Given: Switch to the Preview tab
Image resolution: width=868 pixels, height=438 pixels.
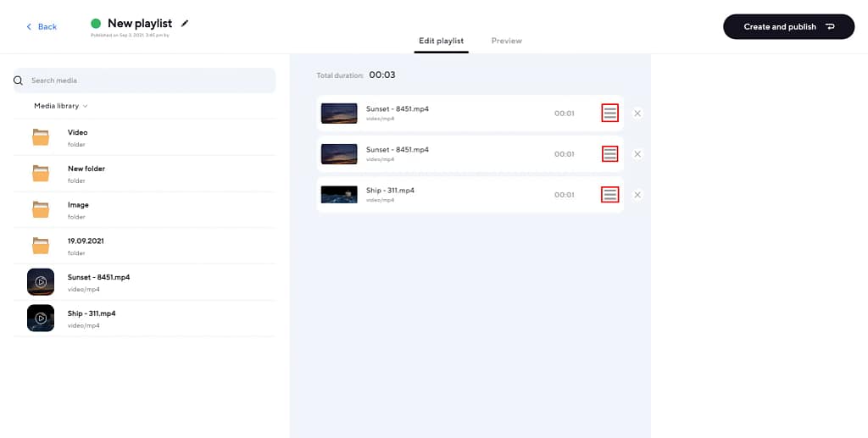Looking at the screenshot, I should (x=506, y=41).
